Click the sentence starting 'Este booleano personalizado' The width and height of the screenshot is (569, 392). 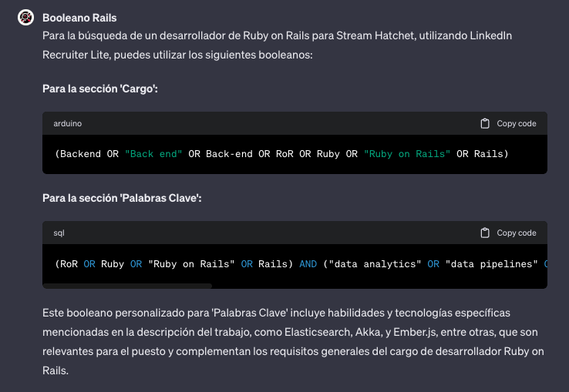click(x=276, y=313)
